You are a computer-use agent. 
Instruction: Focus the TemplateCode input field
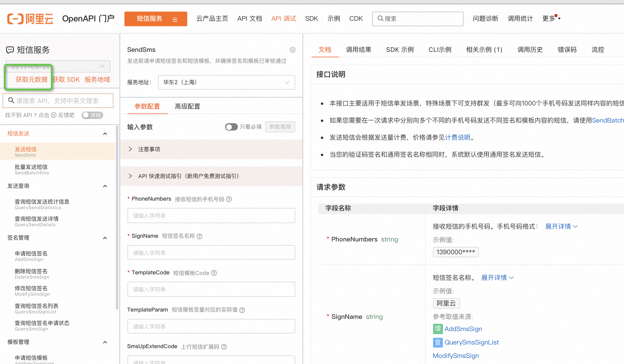tap(211, 289)
